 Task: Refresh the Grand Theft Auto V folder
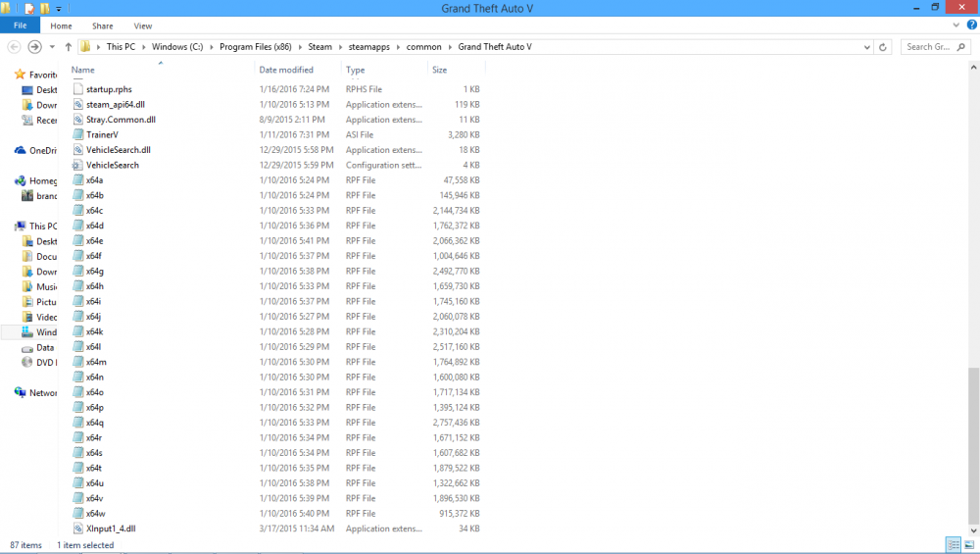pos(883,47)
